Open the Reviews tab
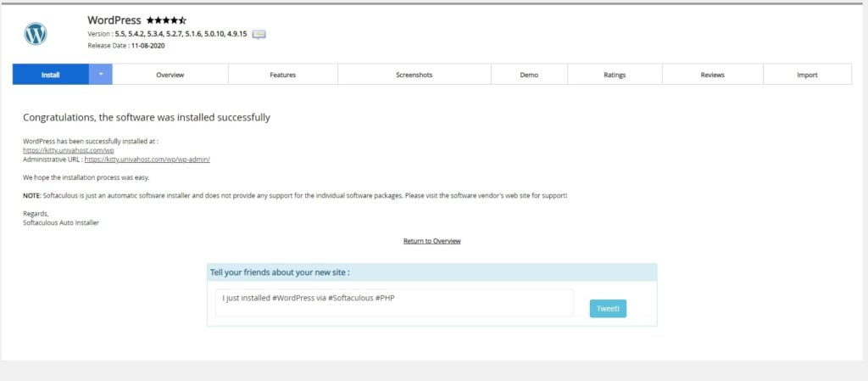The width and height of the screenshot is (868, 381). (712, 75)
